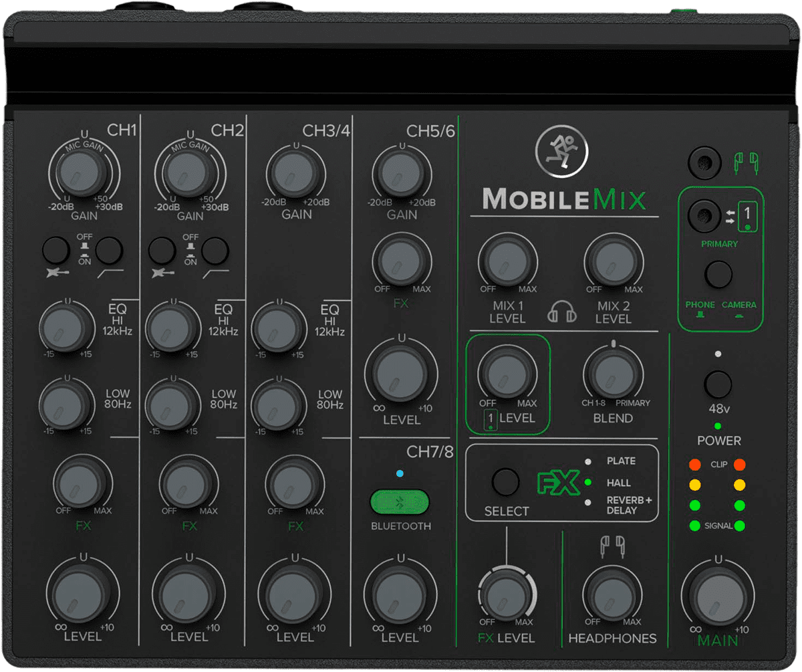The width and height of the screenshot is (802, 672).
Task: Click the CH1 OFF/ON switch position symbol
Action: pyautogui.click(x=84, y=250)
